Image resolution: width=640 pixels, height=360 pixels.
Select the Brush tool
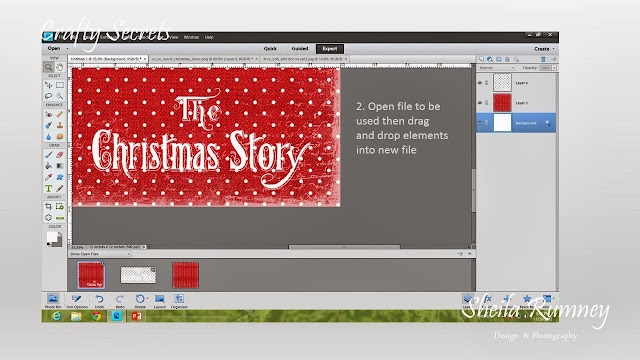49,155
